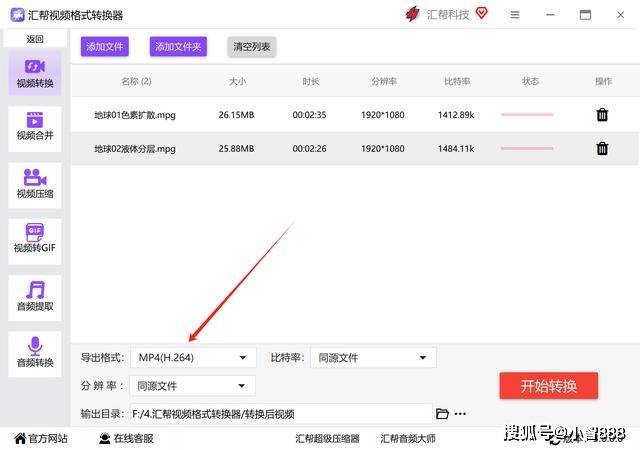Screen dimensions: 640x450
Task: Open the 视频转GIF sidebar tool
Action: point(35,241)
